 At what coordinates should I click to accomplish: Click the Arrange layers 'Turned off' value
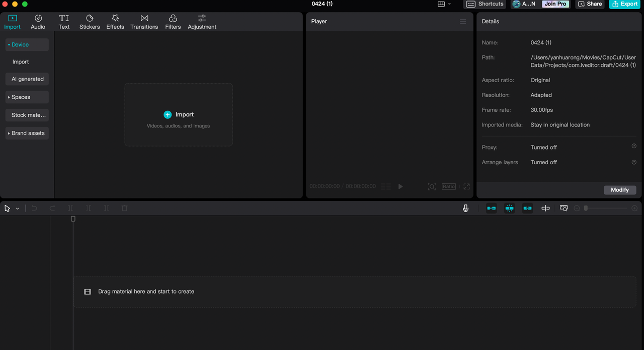click(x=544, y=162)
